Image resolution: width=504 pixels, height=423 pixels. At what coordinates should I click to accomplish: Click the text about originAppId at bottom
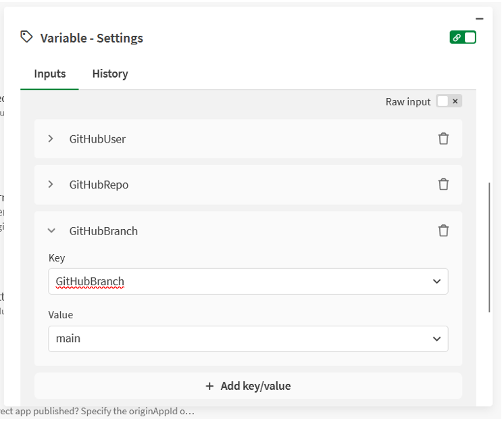click(97, 412)
